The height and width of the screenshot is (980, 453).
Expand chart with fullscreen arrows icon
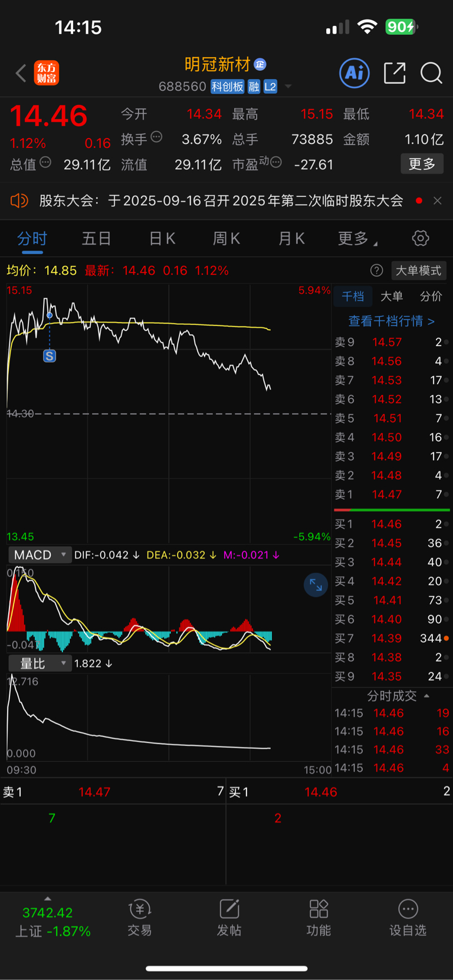316,585
